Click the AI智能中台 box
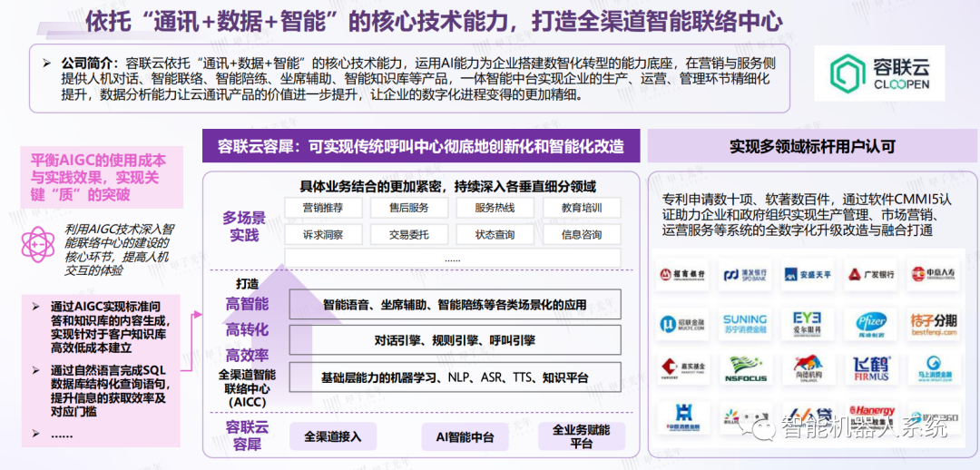This screenshot has height=470, width=980. 465,436
